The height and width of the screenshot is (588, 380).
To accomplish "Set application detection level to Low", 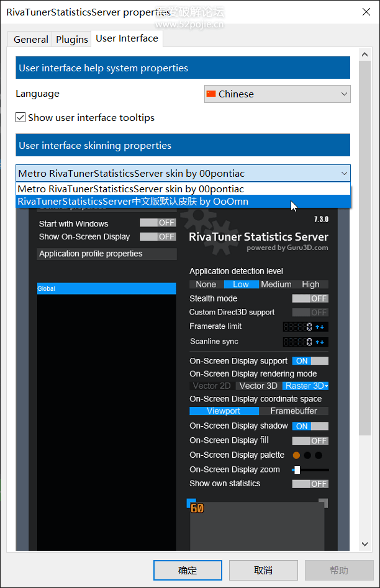I will point(241,284).
